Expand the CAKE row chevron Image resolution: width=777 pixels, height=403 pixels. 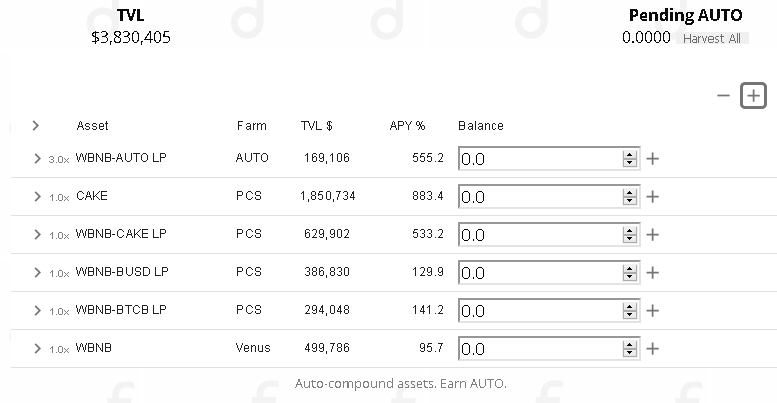(37, 196)
